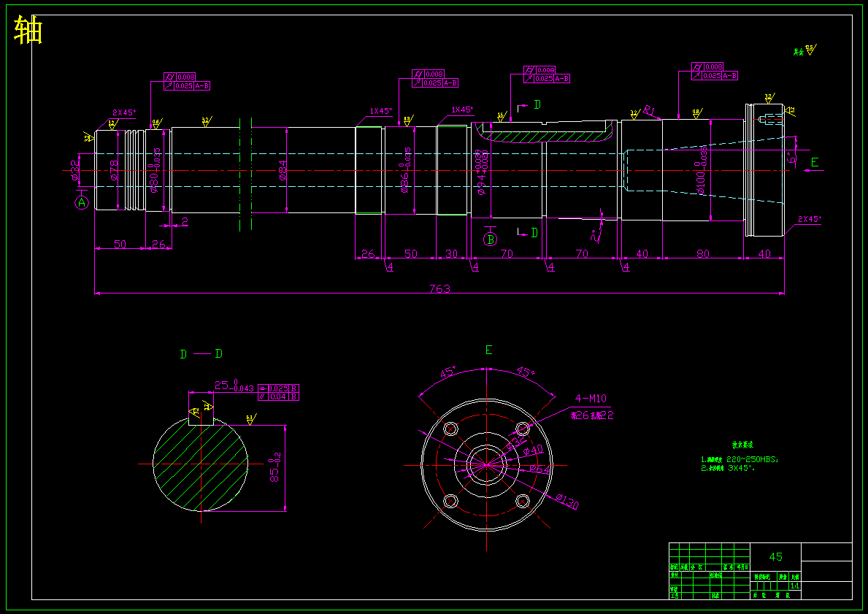Select the 其余 surface roughness note
Viewport: 868px width, 614px height.
(x=805, y=50)
